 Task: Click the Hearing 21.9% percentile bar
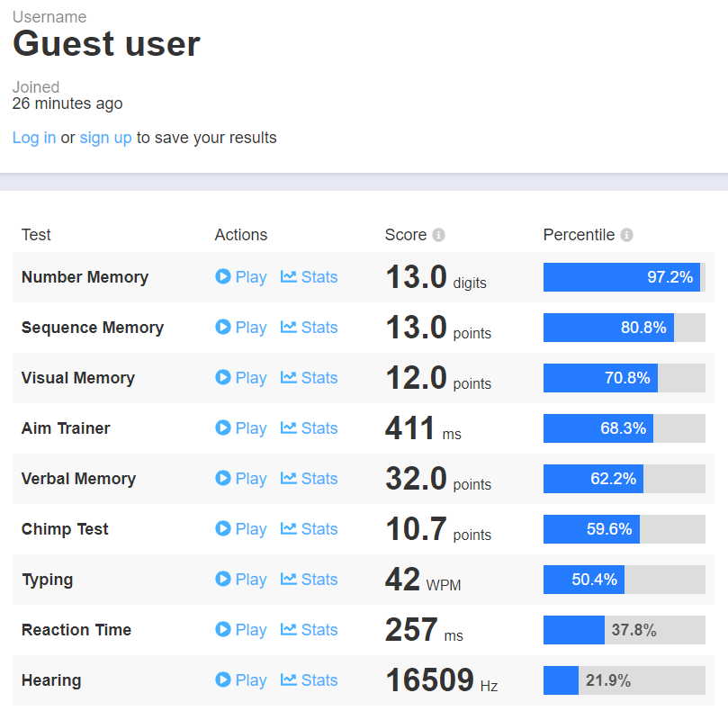(x=623, y=680)
